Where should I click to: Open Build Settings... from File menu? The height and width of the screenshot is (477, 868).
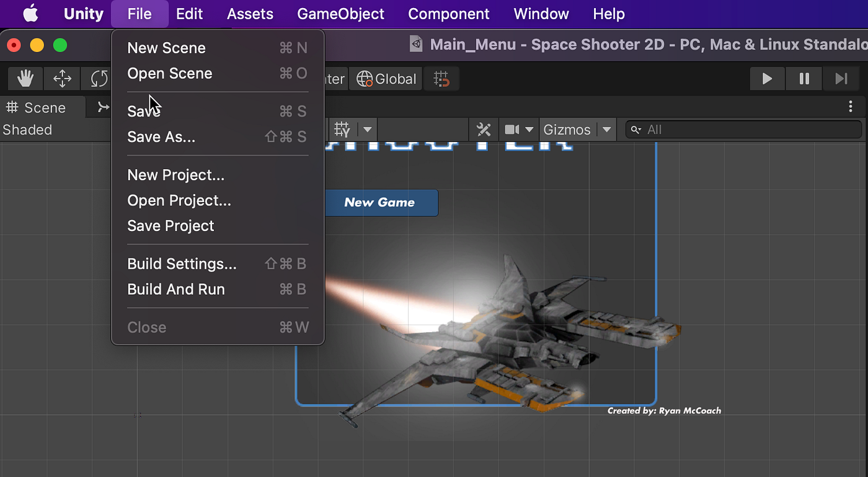point(218,264)
